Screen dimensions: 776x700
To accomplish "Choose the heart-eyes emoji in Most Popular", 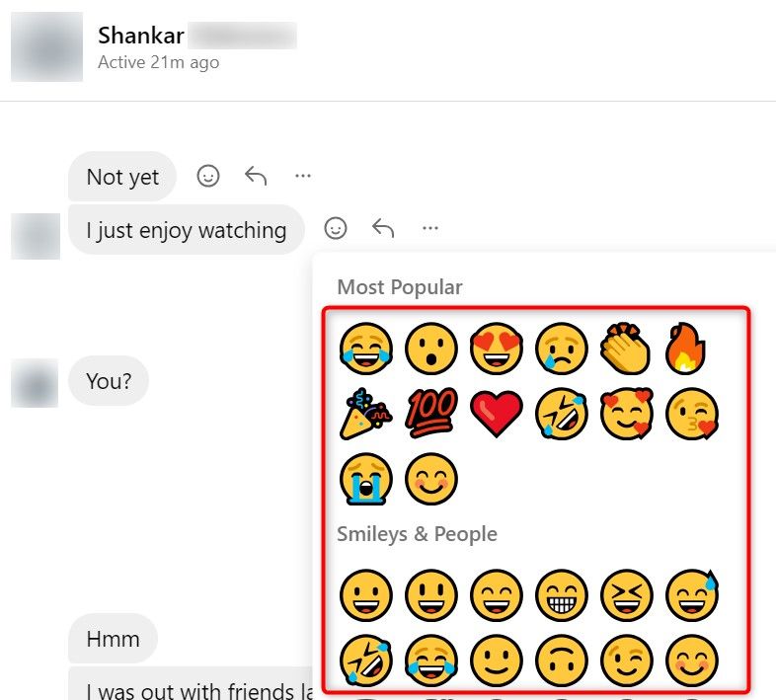I will click(497, 348).
